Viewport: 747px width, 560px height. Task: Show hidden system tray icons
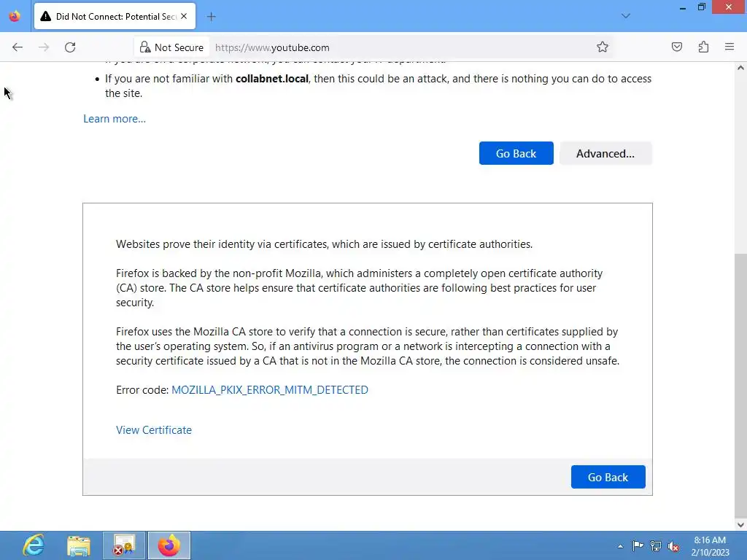pos(620,546)
